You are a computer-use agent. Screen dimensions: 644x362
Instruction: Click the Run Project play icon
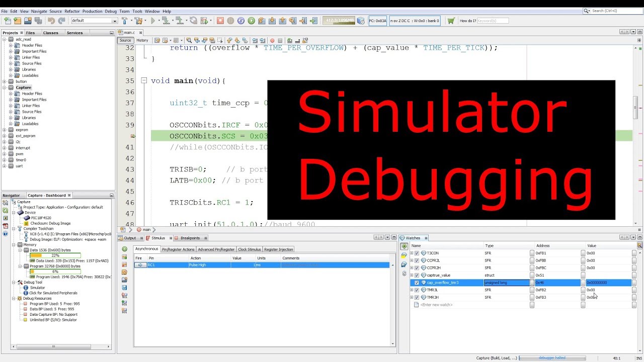click(152, 21)
